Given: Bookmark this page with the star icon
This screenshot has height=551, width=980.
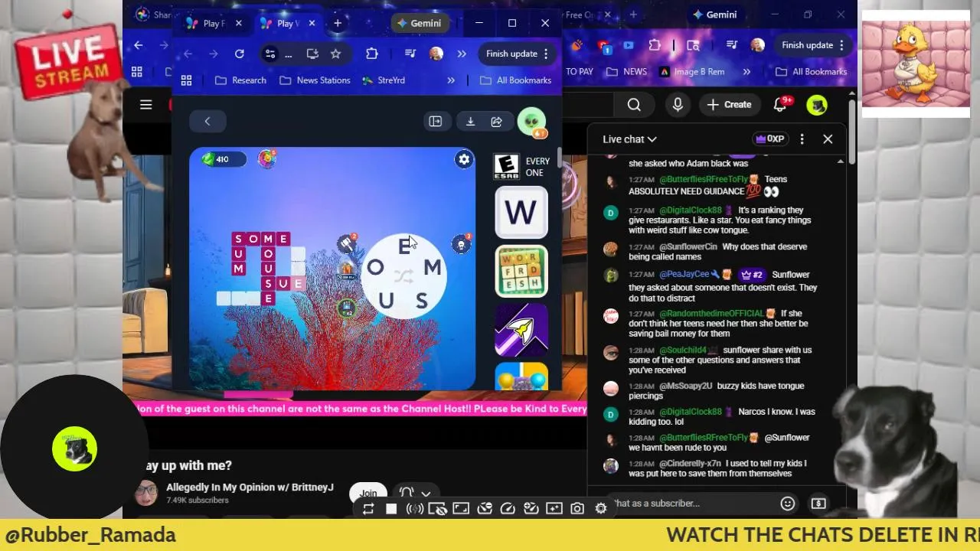Looking at the screenshot, I should [335, 54].
